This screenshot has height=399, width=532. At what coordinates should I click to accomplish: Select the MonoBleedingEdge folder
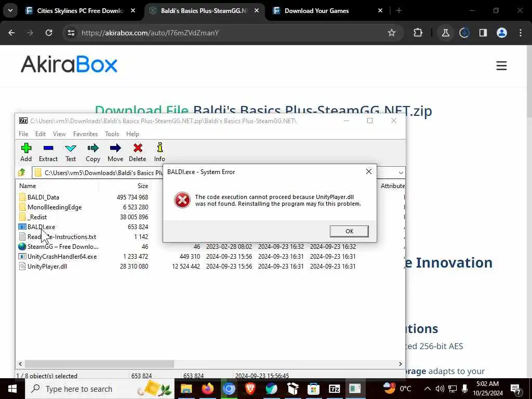click(54, 207)
